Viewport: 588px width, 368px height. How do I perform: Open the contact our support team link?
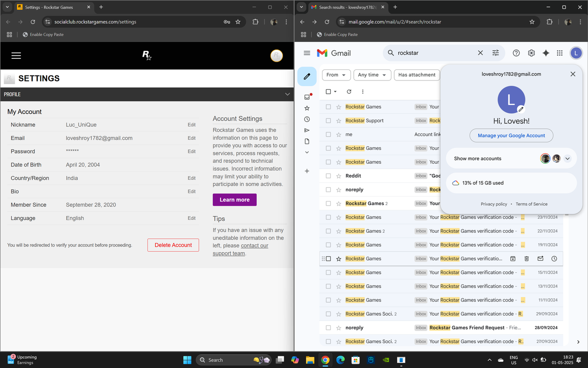click(241, 249)
